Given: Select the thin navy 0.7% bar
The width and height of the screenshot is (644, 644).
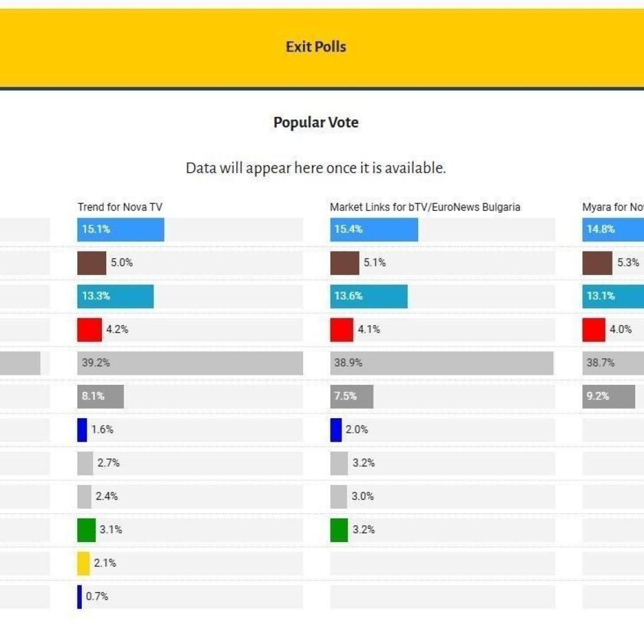Looking at the screenshot, I should (79, 596).
